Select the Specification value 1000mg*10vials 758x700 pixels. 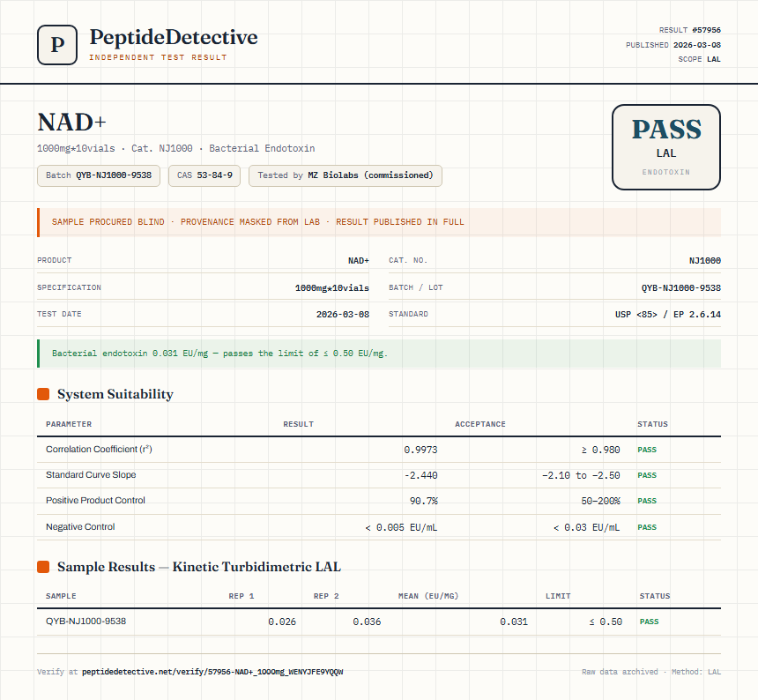click(331, 287)
